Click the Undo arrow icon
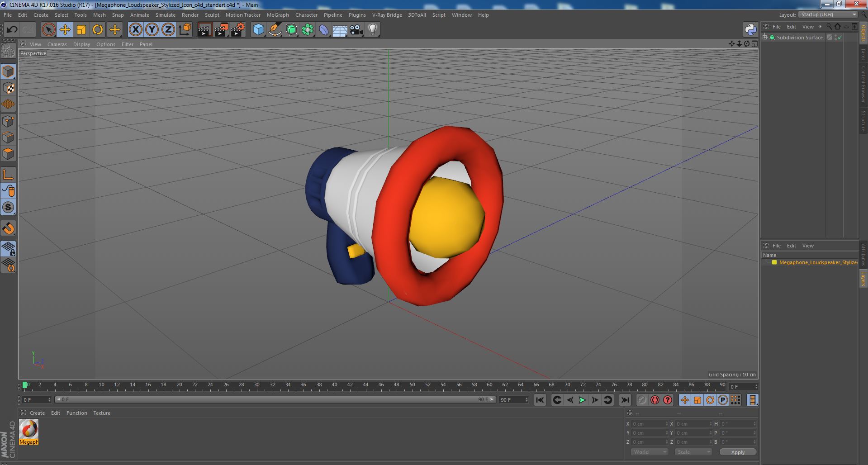Screen dimensions: 868x465 (12, 30)
